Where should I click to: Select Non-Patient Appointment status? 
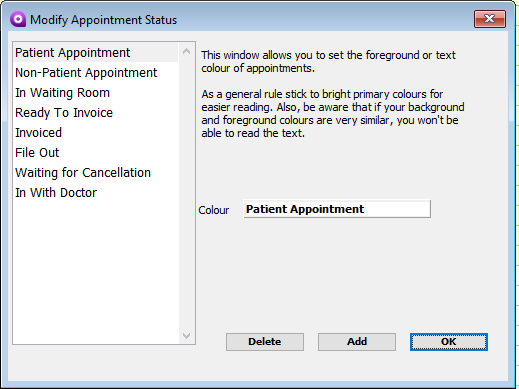pos(96,73)
